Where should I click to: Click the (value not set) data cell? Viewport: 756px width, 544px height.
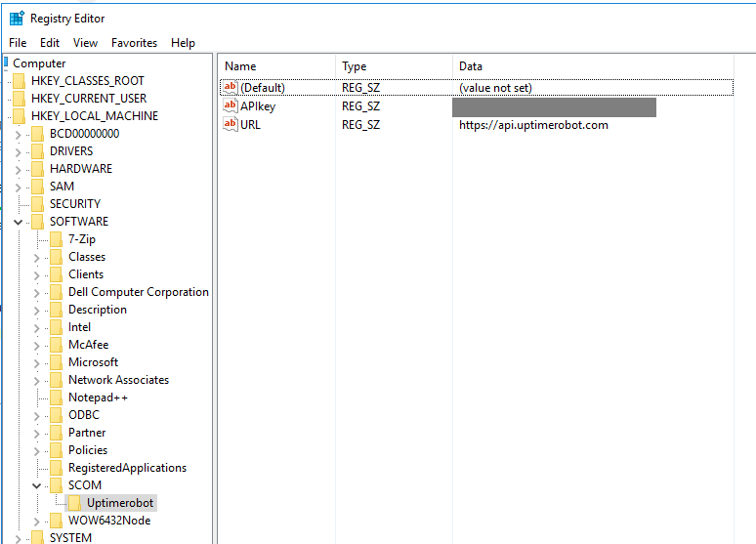495,88
